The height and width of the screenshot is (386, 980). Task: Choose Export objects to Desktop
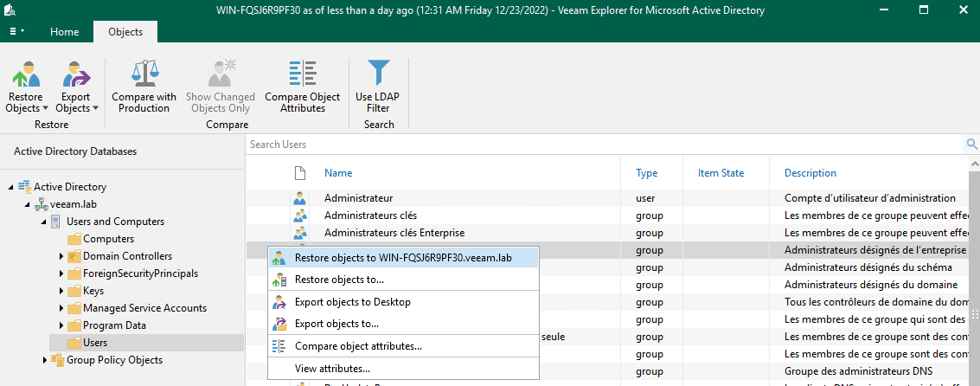point(403,302)
